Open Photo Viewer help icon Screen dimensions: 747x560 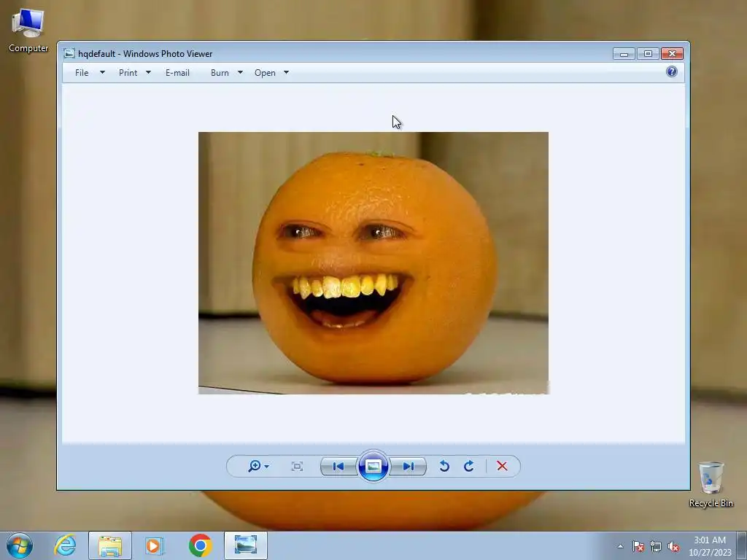pyautogui.click(x=672, y=72)
